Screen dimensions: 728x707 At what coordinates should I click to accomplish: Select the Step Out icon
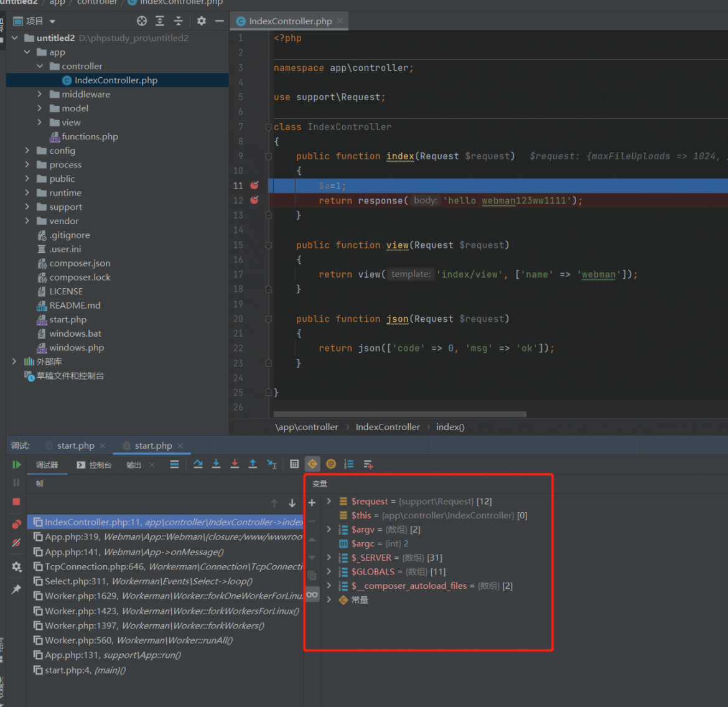tap(253, 464)
